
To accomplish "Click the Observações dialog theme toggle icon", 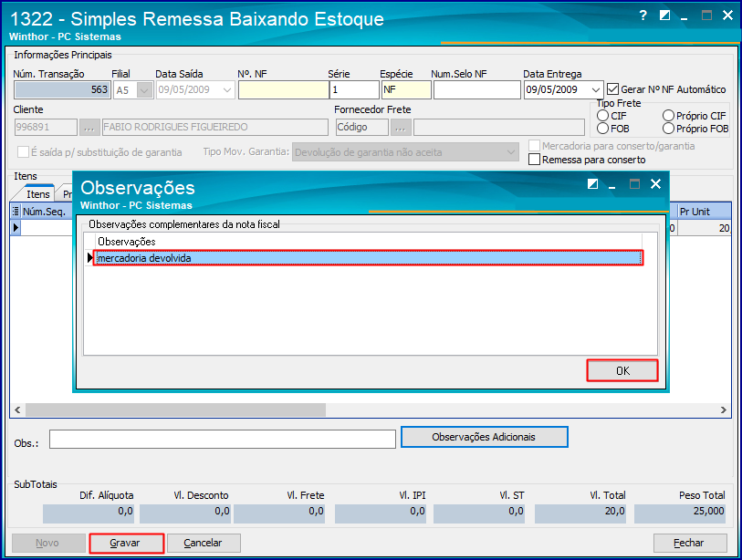I will 593,184.
